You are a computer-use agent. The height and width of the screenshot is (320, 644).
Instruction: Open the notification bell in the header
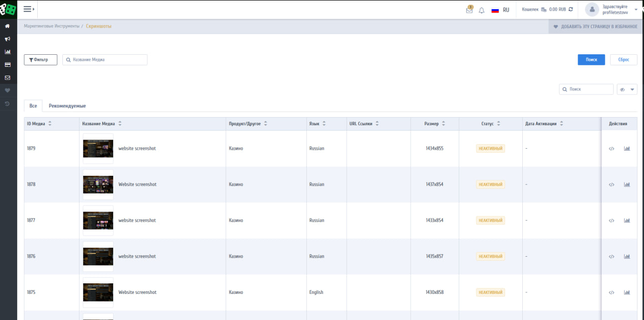[481, 10]
